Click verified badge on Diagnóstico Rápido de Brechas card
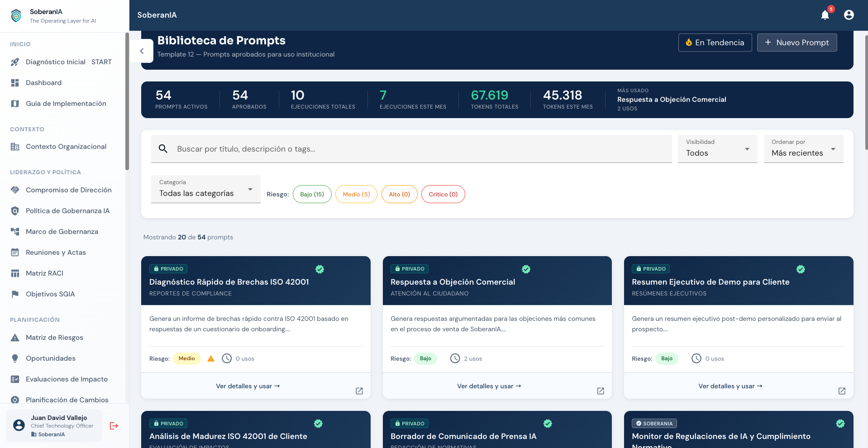The image size is (868, 448). coord(320,269)
